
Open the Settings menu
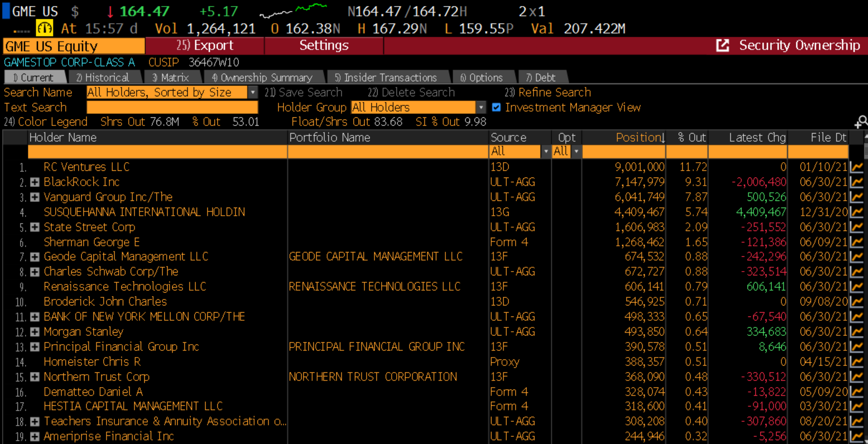click(x=324, y=46)
